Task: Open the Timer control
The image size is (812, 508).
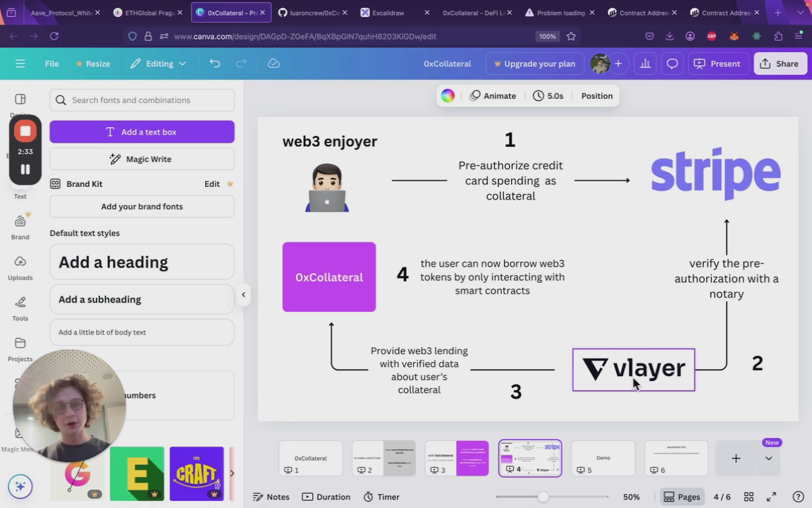Action: click(381, 497)
